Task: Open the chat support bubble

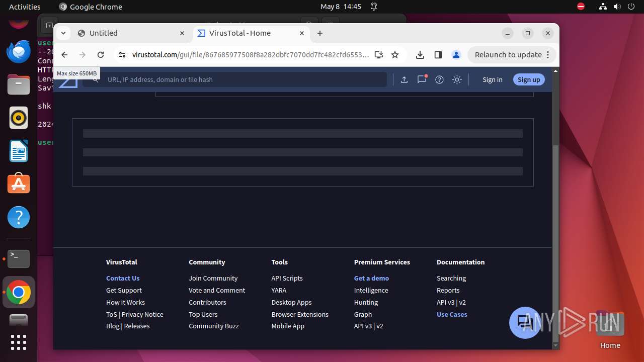Action: pyautogui.click(x=525, y=322)
